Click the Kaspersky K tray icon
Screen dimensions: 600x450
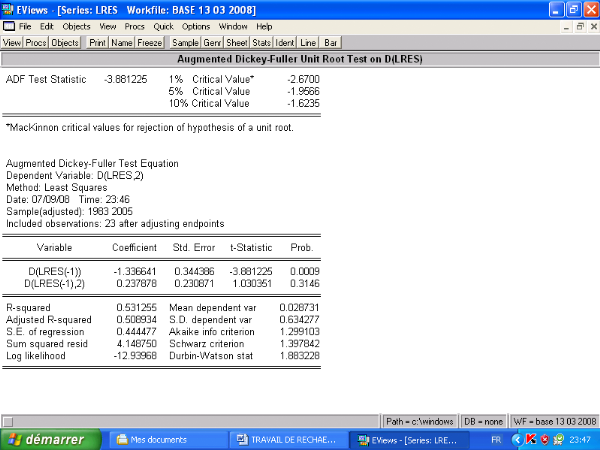click(531, 439)
